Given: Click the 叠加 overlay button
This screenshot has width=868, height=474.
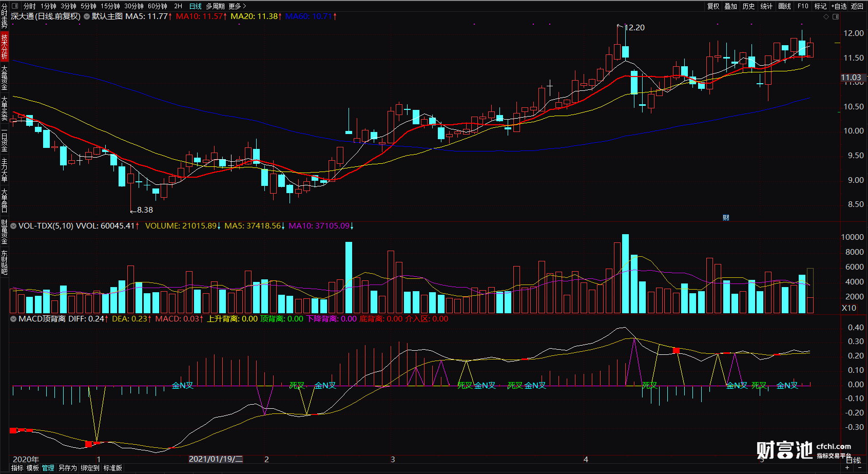Looking at the screenshot, I should coord(730,6).
